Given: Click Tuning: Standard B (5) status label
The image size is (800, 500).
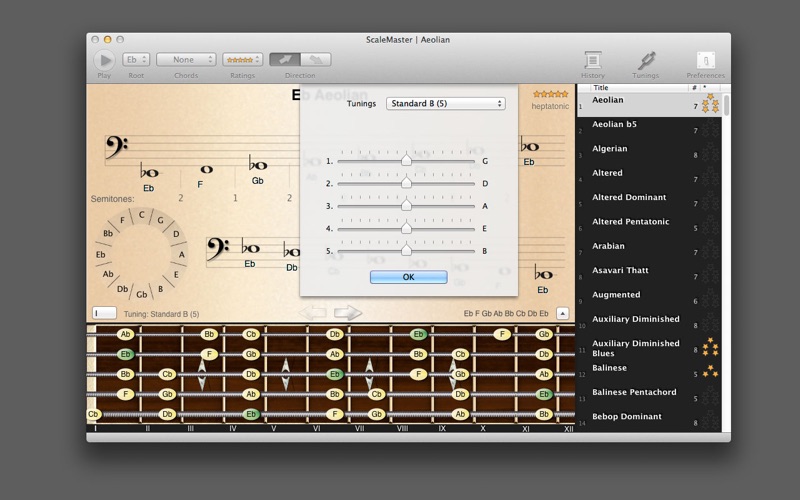Looking at the screenshot, I should tap(161, 314).
